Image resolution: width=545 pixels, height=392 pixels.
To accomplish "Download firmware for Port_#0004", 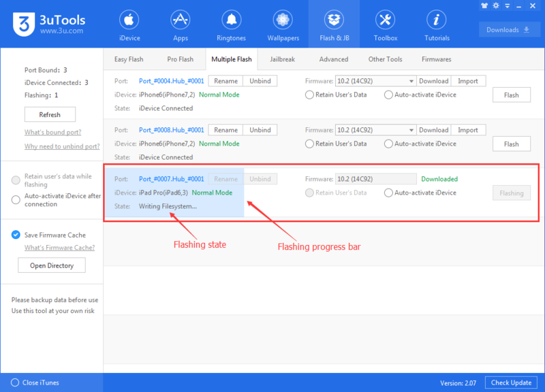I will (433, 81).
